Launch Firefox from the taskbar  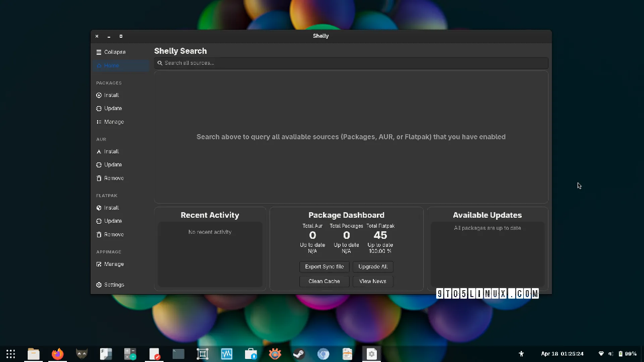pos(57,354)
